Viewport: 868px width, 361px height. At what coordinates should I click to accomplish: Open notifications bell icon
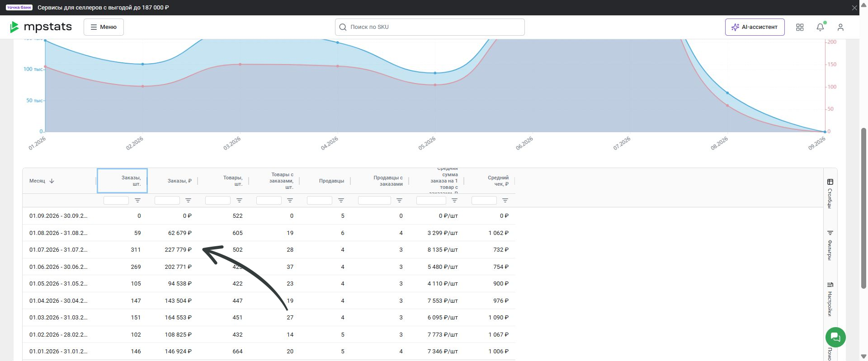(x=820, y=28)
